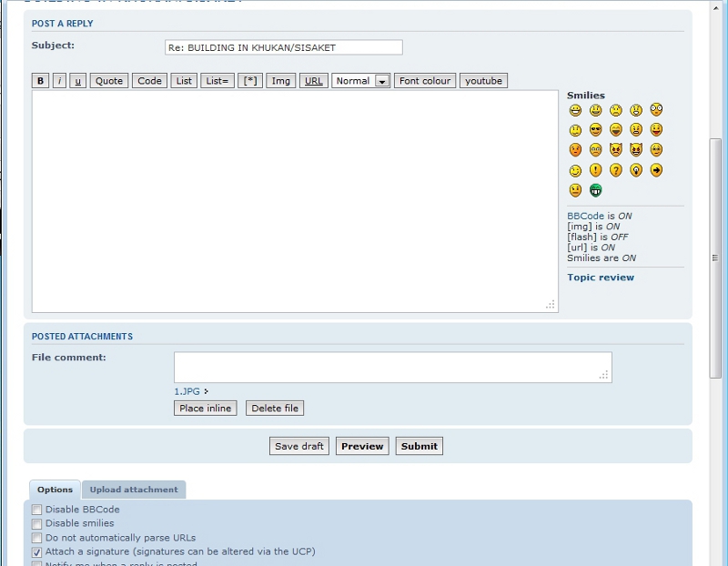Open the Font colour picker

(425, 81)
